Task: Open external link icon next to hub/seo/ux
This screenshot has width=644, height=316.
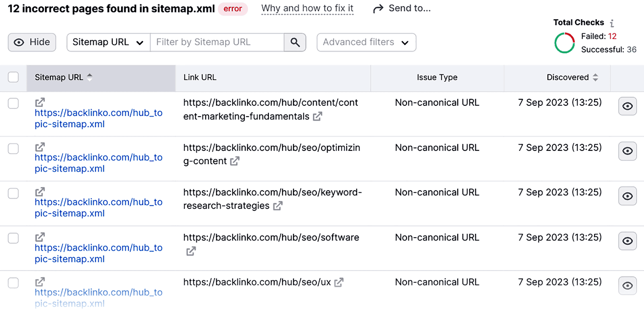Action: pos(339,283)
